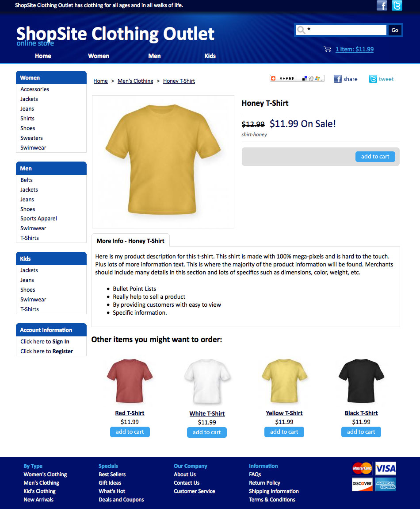Submit search with the Go button
Screen dimensions: 420x509
tap(395, 30)
